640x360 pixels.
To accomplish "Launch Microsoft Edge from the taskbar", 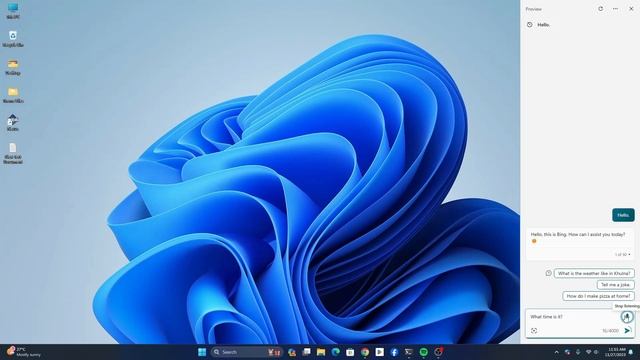I will tap(336, 352).
